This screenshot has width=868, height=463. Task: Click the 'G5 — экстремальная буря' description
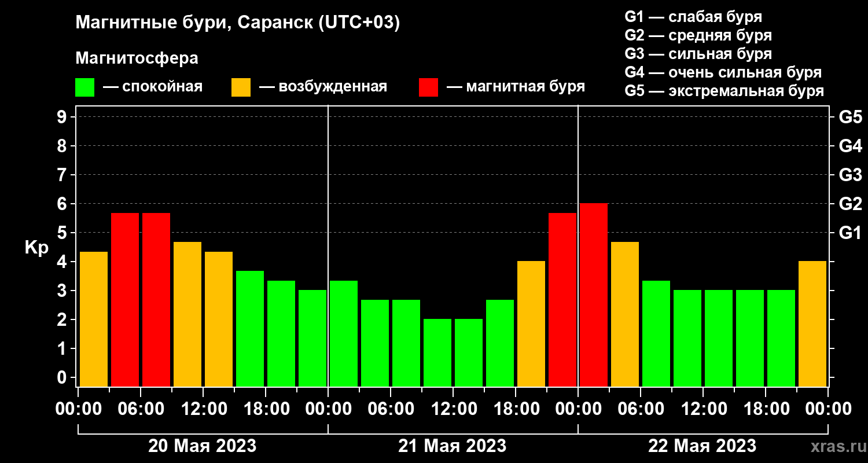[x=724, y=91]
